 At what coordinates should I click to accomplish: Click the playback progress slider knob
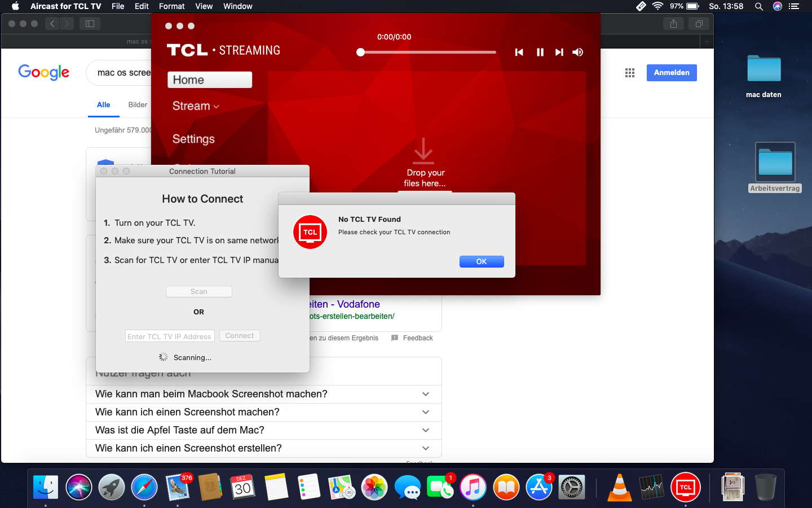tap(361, 52)
